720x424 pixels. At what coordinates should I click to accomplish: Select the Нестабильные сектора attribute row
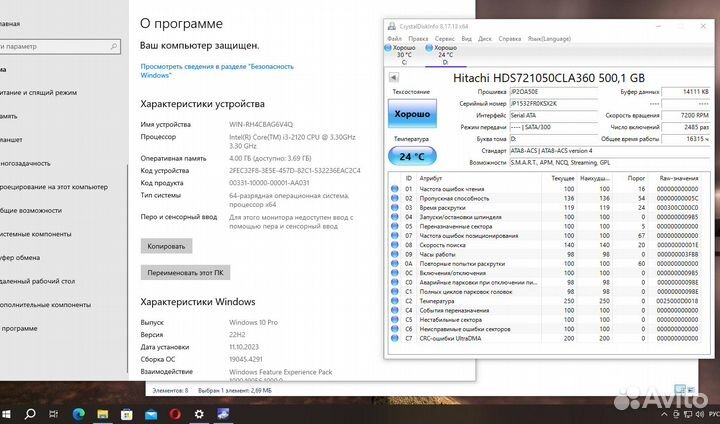click(x=545, y=320)
